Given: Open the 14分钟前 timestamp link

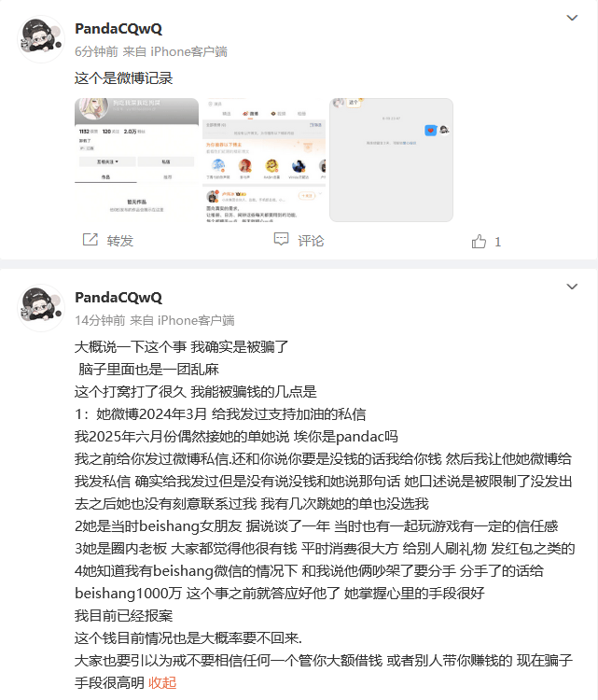Looking at the screenshot, I should click(x=100, y=320).
